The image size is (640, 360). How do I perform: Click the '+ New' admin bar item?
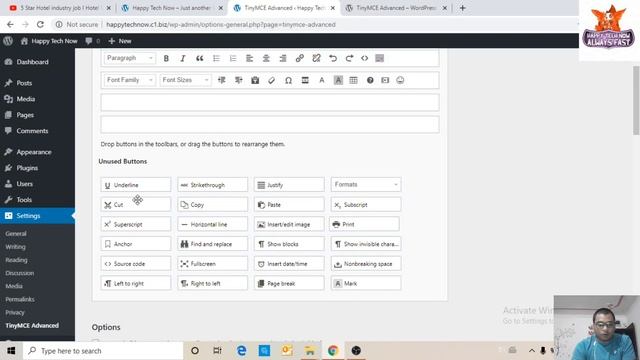click(x=120, y=41)
